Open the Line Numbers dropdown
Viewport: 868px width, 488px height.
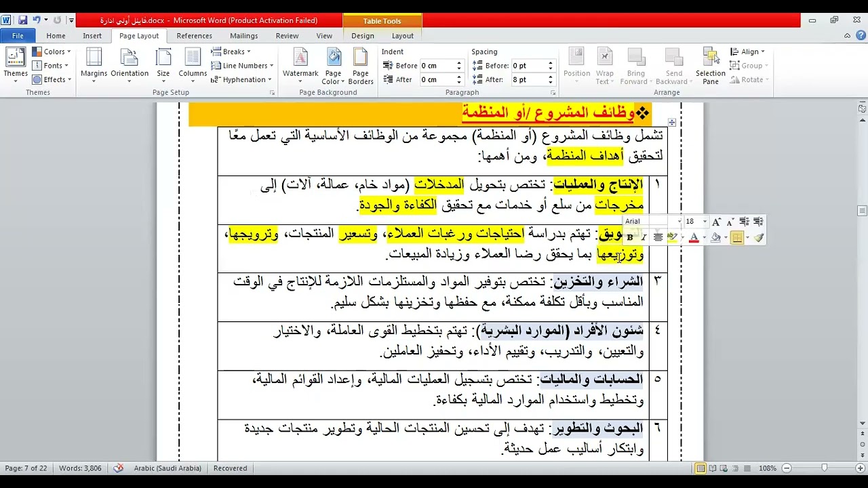pyautogui.click(x=242, y=66)
